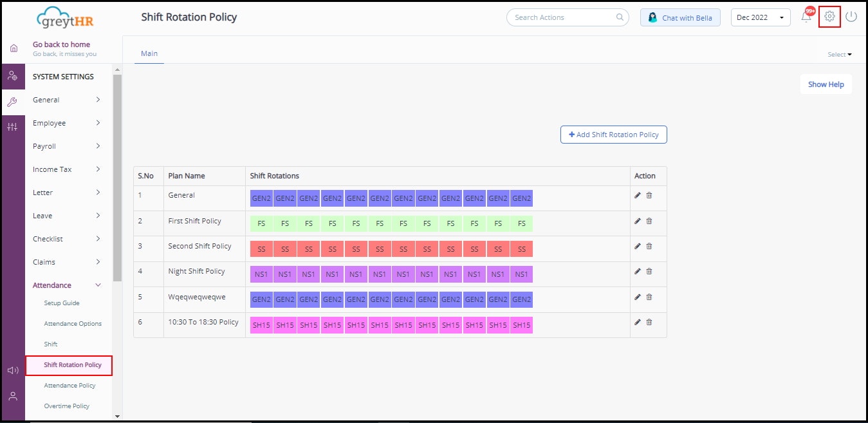
Task: Delete the First Shift Policy row
Action: pyautogui.click(x=649, y=221)
